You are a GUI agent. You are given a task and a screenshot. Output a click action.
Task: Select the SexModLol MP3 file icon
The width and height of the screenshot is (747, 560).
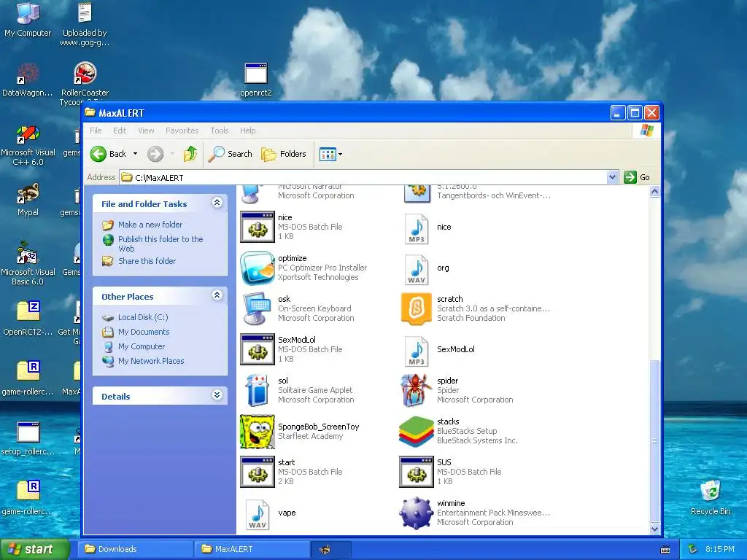(x=417, y=351)
